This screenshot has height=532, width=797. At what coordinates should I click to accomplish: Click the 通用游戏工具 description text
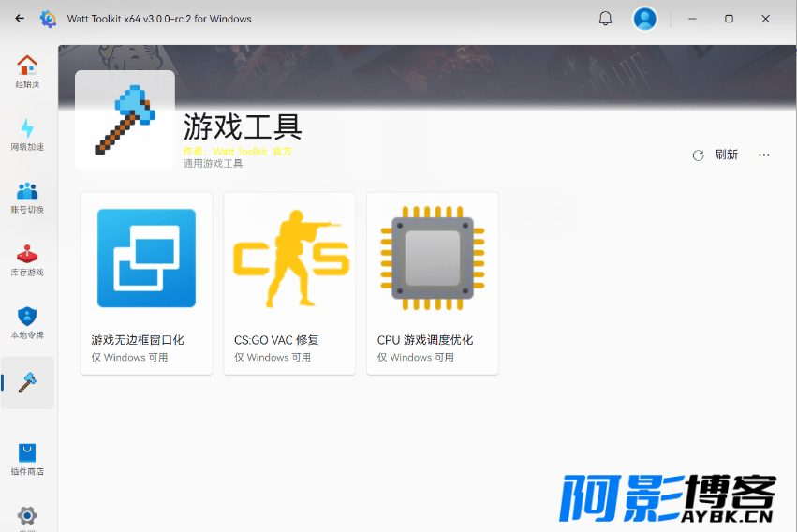pyautogui.click(x=213, y=164)
